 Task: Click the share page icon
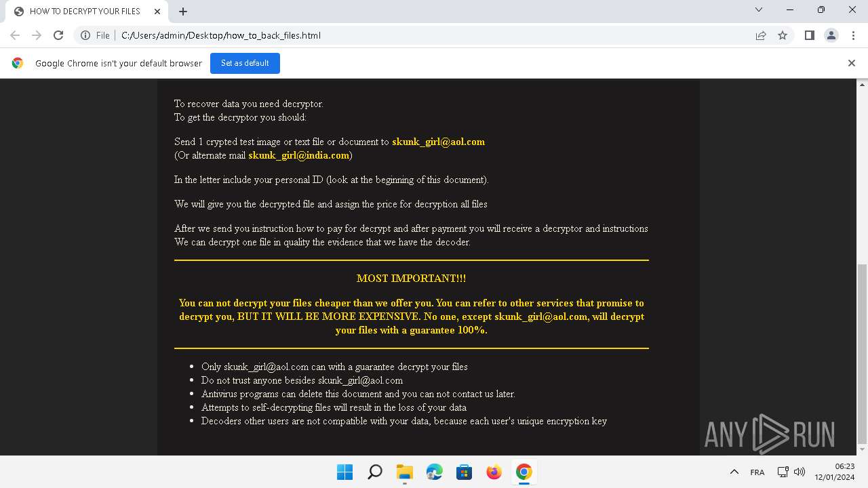(x=761, y=35)
